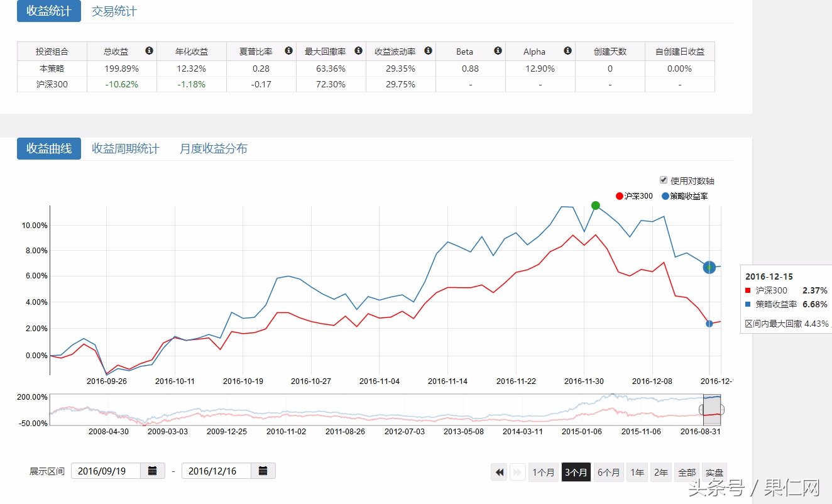The width and height of the screenshot is (832, 504).
Task: Click the rewind-to-previous-period arrow icon
Action: pos(498,471)
